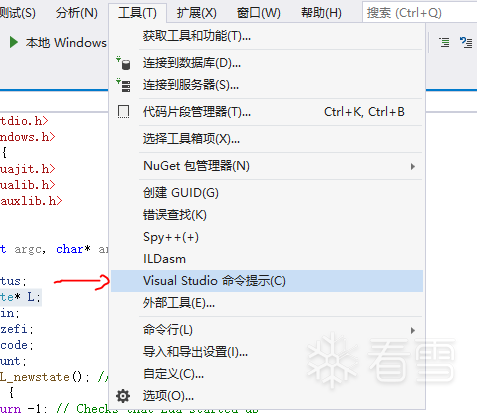Select 错误查找(K)
477x413 pixels.
pyautogui.click(x=267, y=215)
